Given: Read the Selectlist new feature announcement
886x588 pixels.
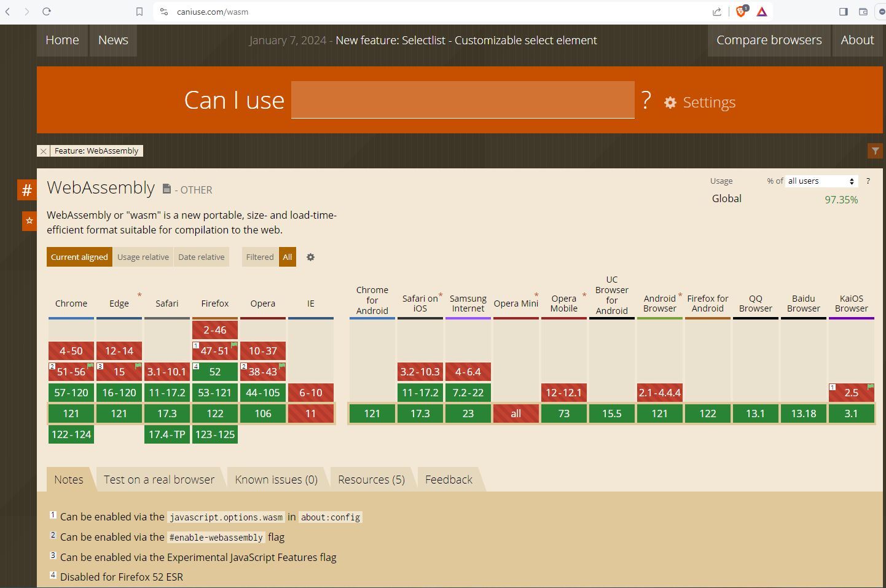Looking at the screenshot, I should click(x=466, y=41).
